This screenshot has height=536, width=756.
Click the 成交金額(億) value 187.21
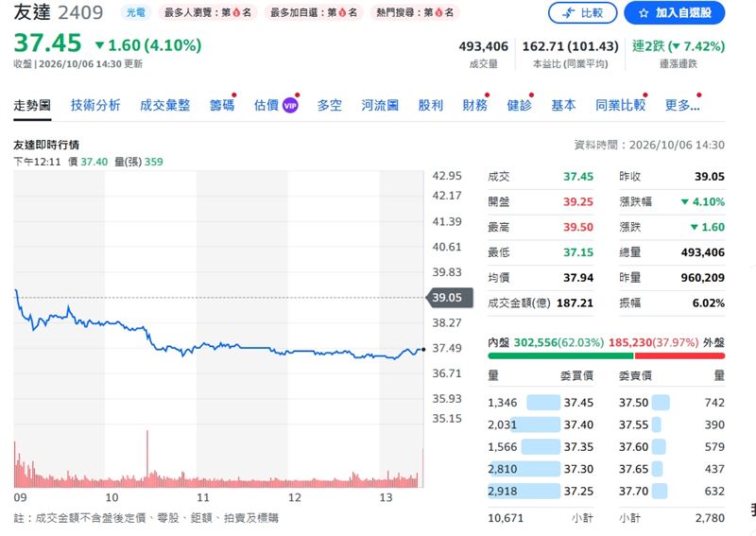point(575,303)
